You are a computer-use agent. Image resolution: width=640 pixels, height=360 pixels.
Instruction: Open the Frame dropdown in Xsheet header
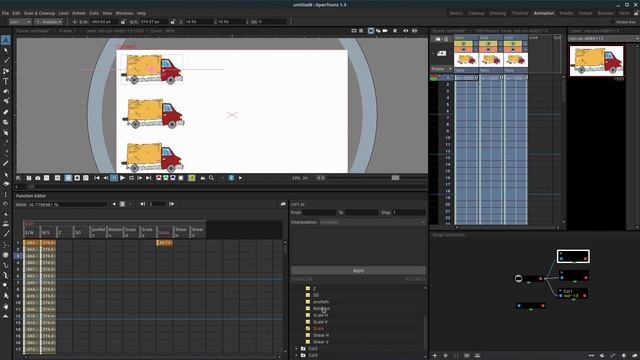tap(442, 69)
